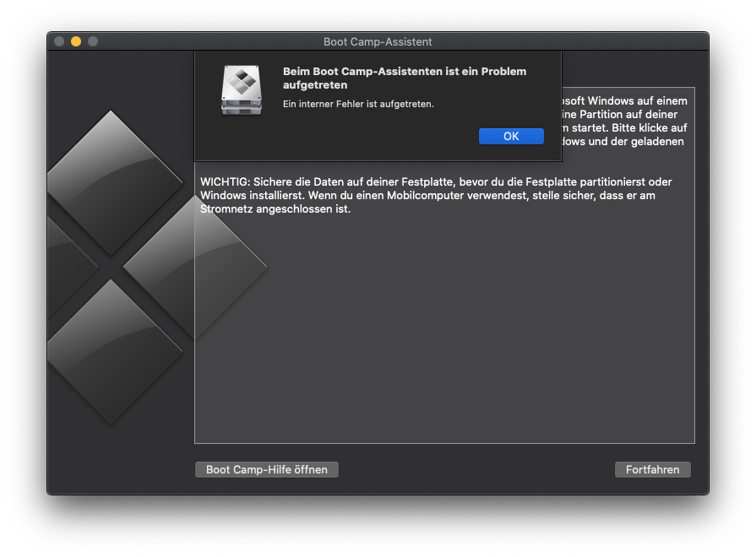Click the window title 'Boot Camp-Assistent'
This screenshot has width=756, height=557.
click(378, 42)
